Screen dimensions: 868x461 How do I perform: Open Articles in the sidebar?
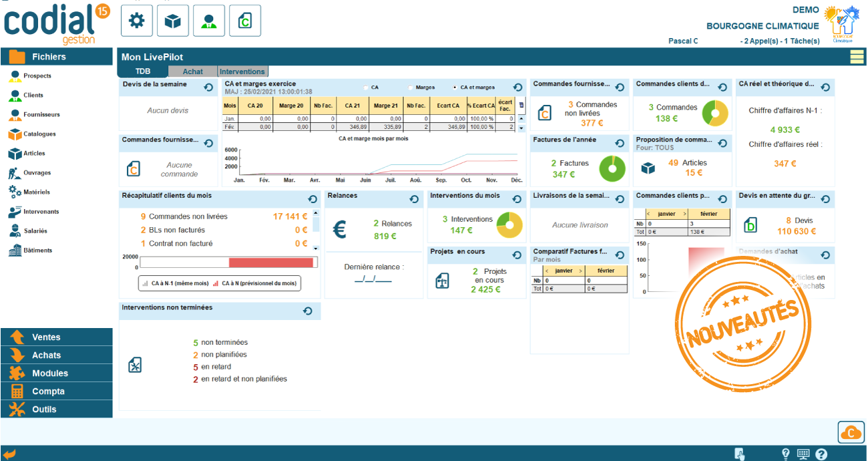pyautogui.click(x=27, y=154)
